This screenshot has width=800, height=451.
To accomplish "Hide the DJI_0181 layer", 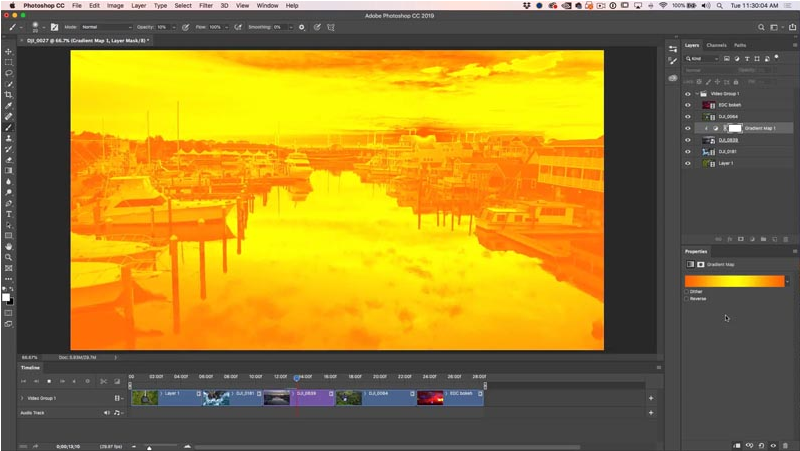I will point(688,152).
